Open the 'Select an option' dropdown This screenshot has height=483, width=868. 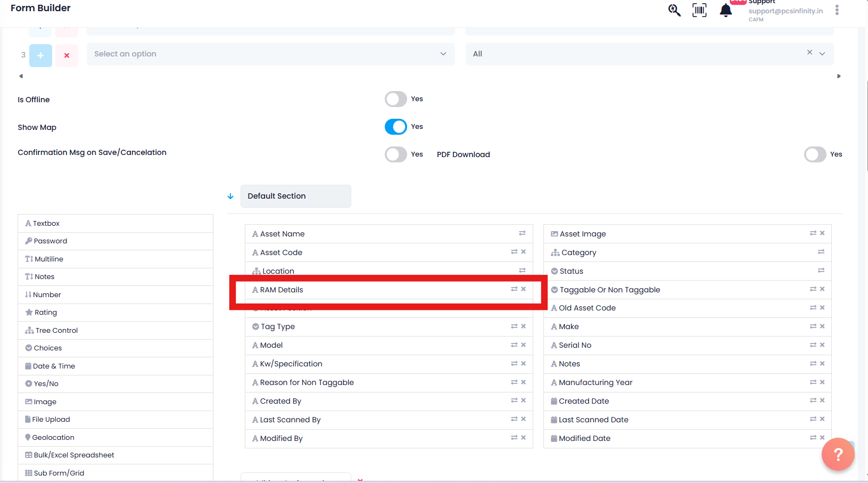(270, 54)
